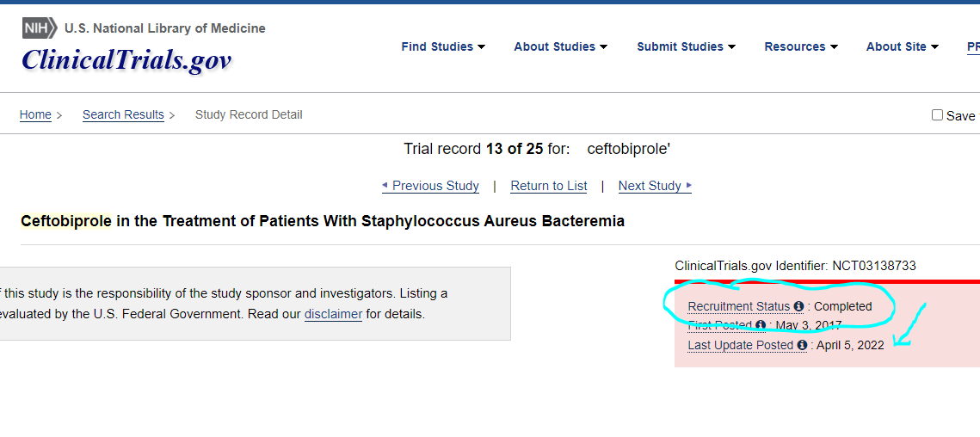
Task: Click the Last Update Posted label
Action: [x=740, y=345]
